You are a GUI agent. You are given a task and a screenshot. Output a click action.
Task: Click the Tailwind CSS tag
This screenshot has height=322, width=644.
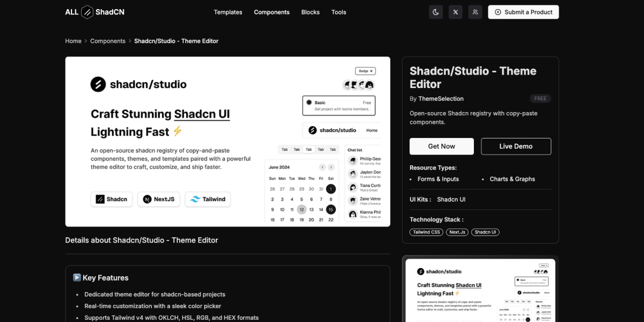pyautogui.click(x=427, y=232)
